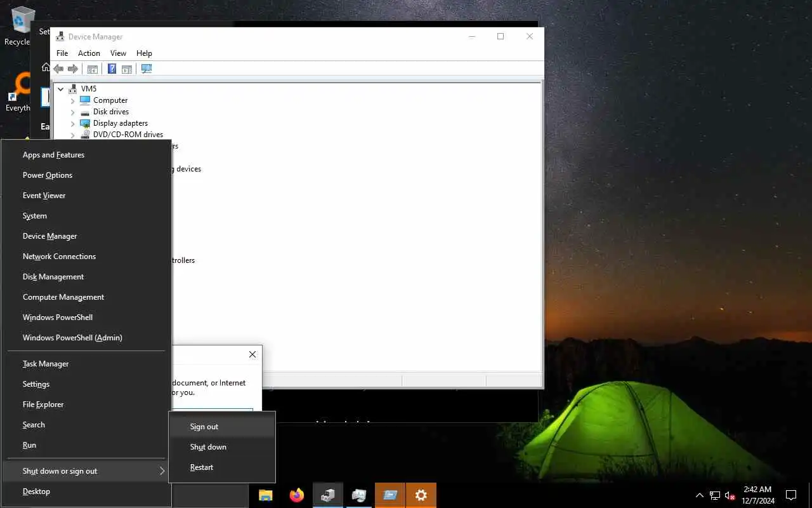Choose Sign out from the submenu
The width and height of the screenshot is (812, 508).
coord(222,427)
